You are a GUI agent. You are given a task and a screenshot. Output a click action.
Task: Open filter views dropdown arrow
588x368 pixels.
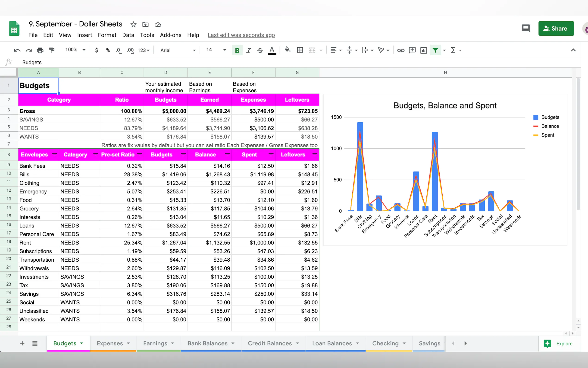point(444,50)
